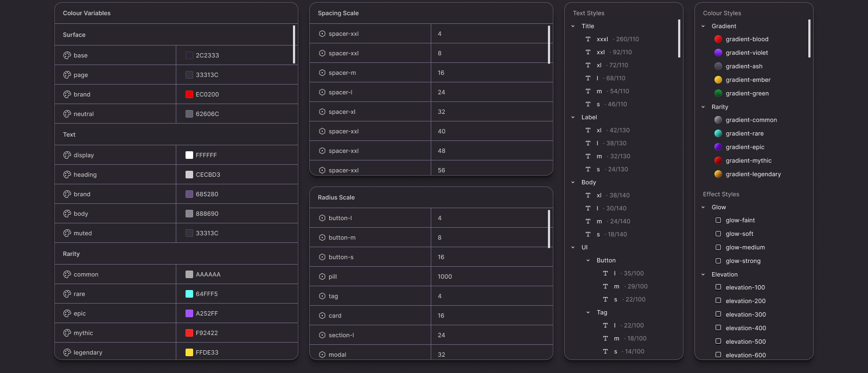The width and height of the screenshot is (868, 373).
Task: Click the radius icon beside pill
Action: click(x=322, y=276)
